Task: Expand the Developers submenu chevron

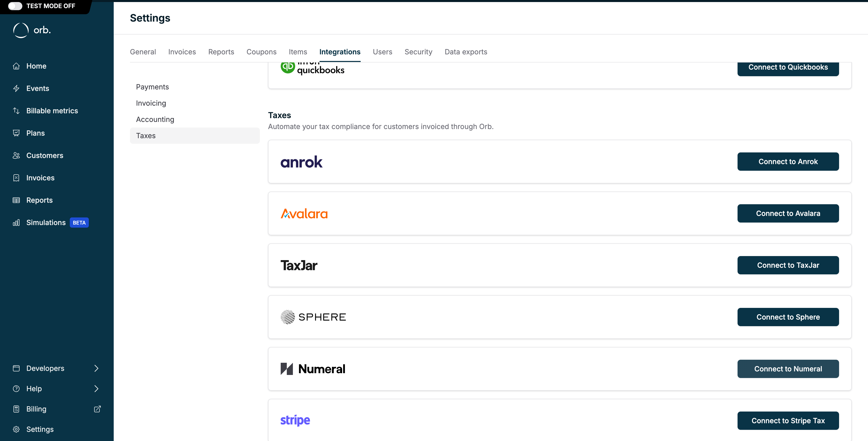Action: point(96,368)
